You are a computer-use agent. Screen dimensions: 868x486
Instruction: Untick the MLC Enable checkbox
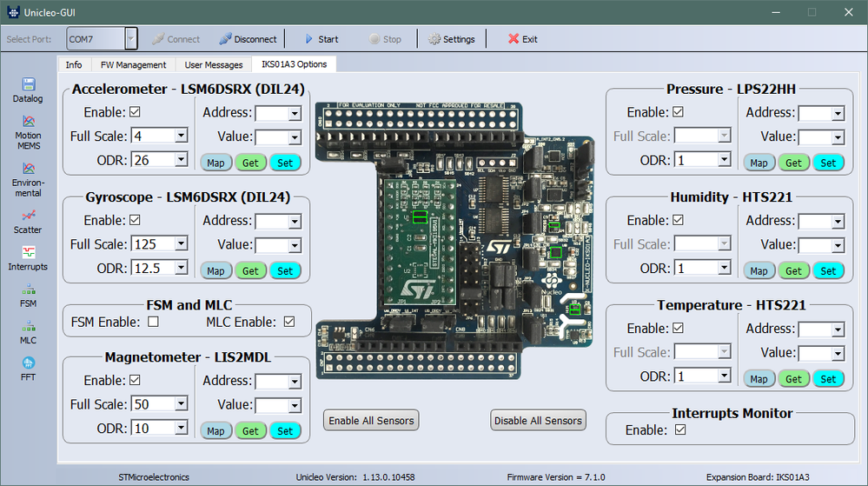pos(289,322)
